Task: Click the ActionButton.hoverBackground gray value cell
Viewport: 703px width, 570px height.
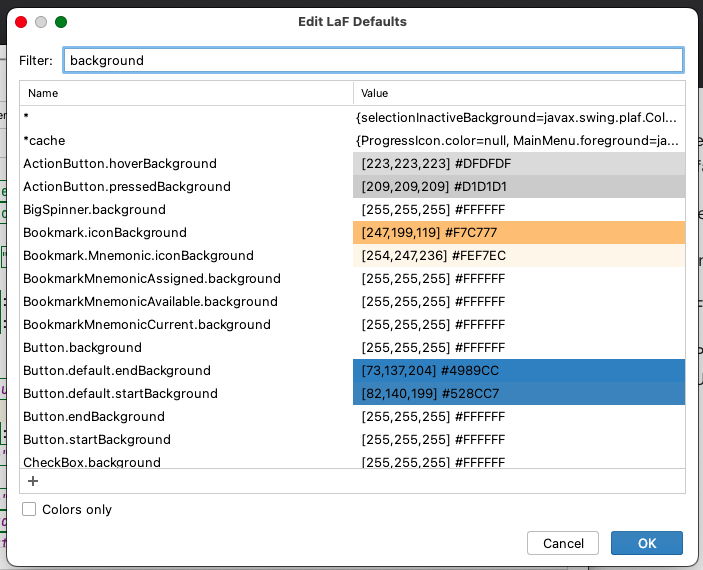Action: [519, 164]
